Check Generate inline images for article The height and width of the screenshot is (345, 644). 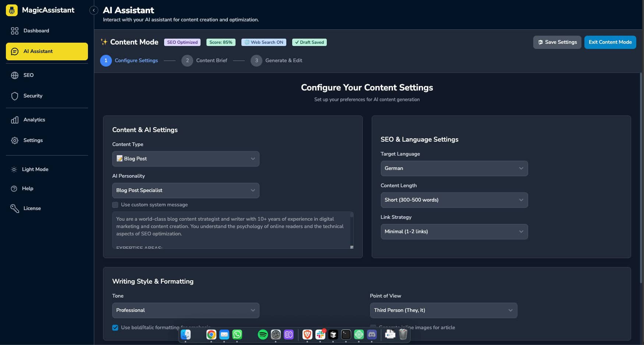click(x=373, y=327)
